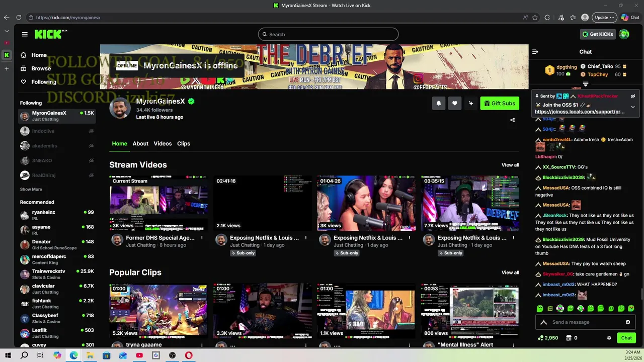Image resolution: width=644 pixels, height=362 pixels.
Task: Click View all for Popular Clips
Action: tap(510, 273)
